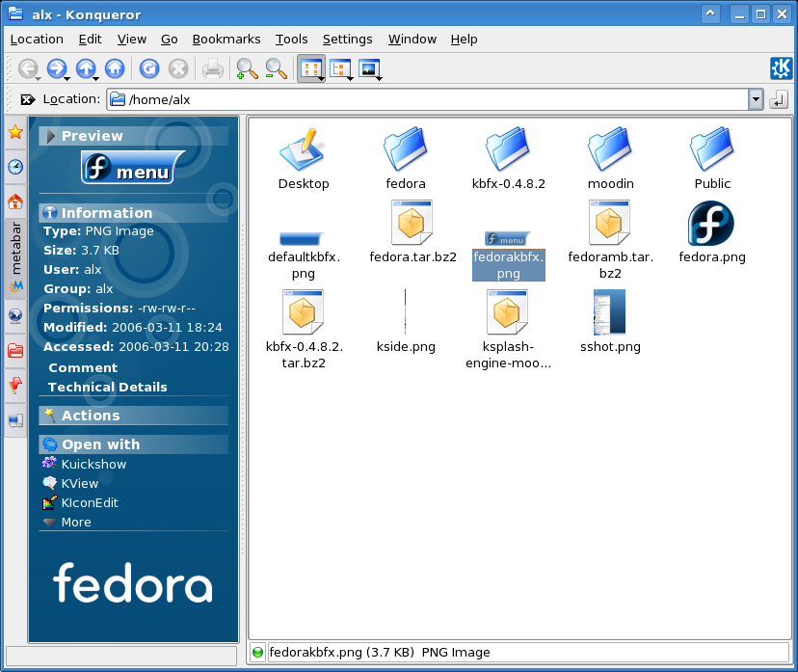
Task: Open file with KIconEdit
Action: tap(80, 503)
